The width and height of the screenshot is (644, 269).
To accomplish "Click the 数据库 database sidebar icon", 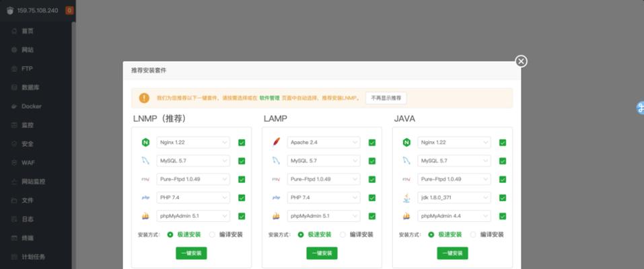I will [x=14, y=87].
